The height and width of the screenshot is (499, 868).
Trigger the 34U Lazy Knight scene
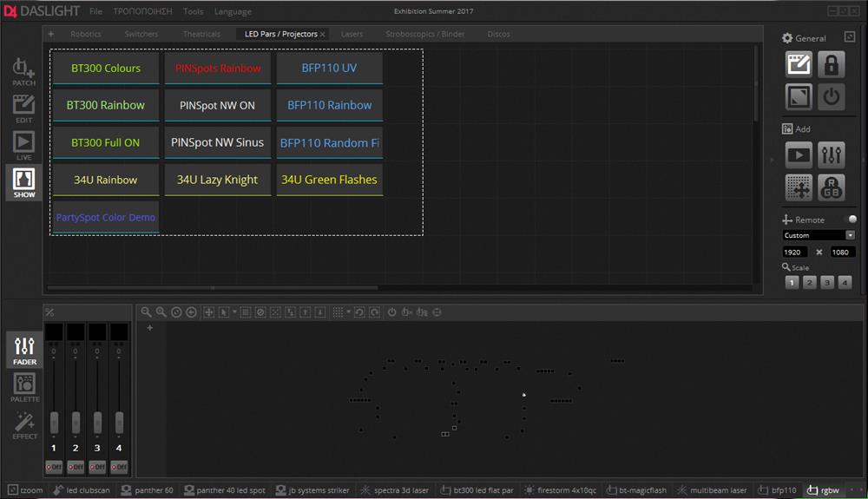click(x=218, y=180)
